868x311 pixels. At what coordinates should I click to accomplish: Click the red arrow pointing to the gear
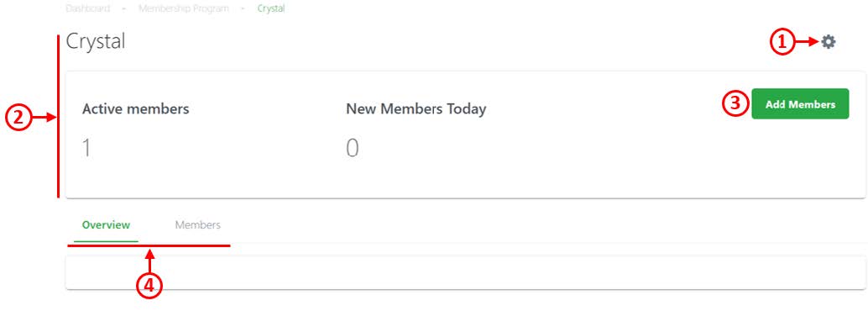807,41
